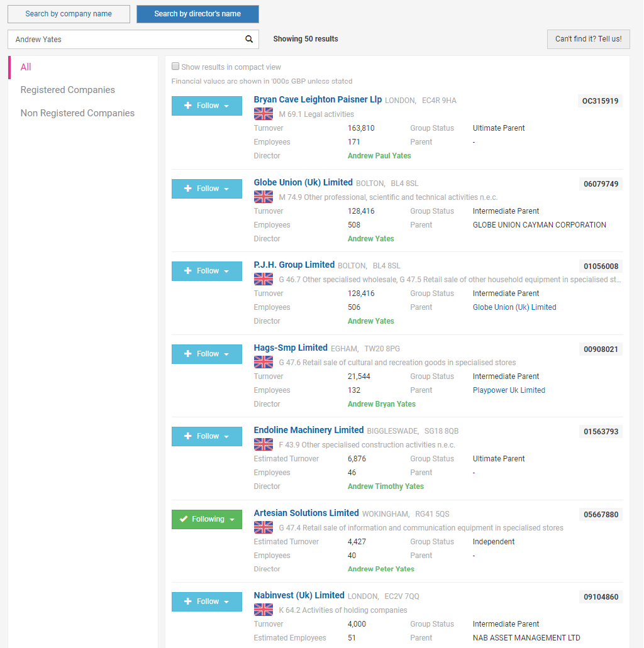Click UK flag icon for Nabinvest (Uk) Limited

click(264, 610)
